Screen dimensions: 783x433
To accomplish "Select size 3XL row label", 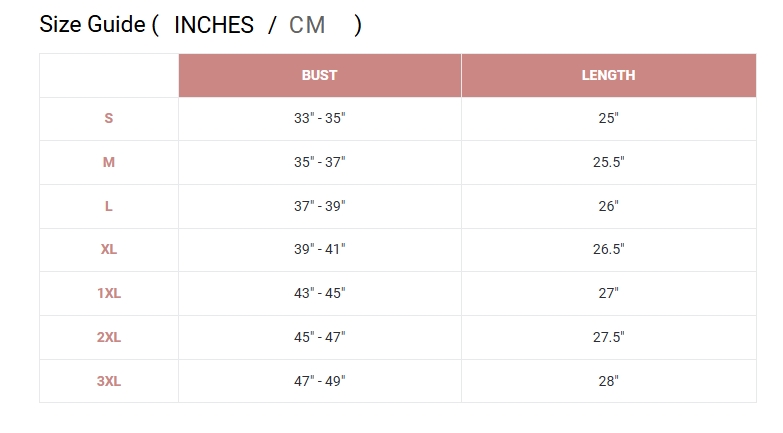I will [x=109, y=381].
